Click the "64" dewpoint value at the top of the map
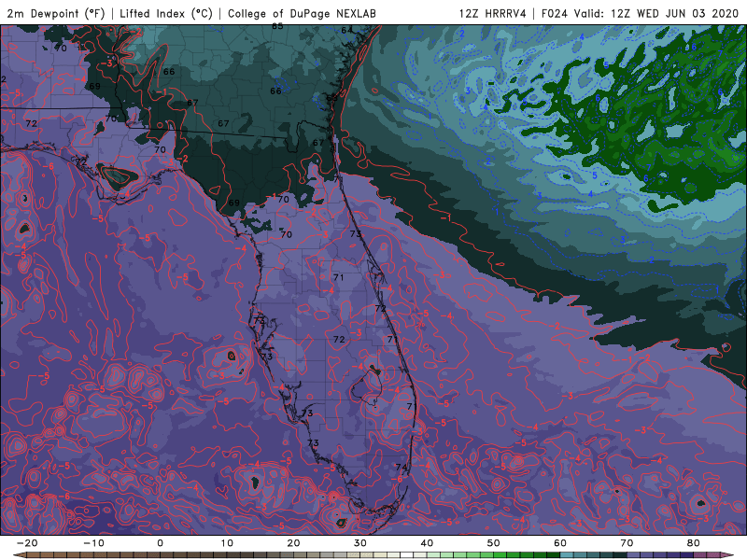The image size is (747, 560). [346, 30]
